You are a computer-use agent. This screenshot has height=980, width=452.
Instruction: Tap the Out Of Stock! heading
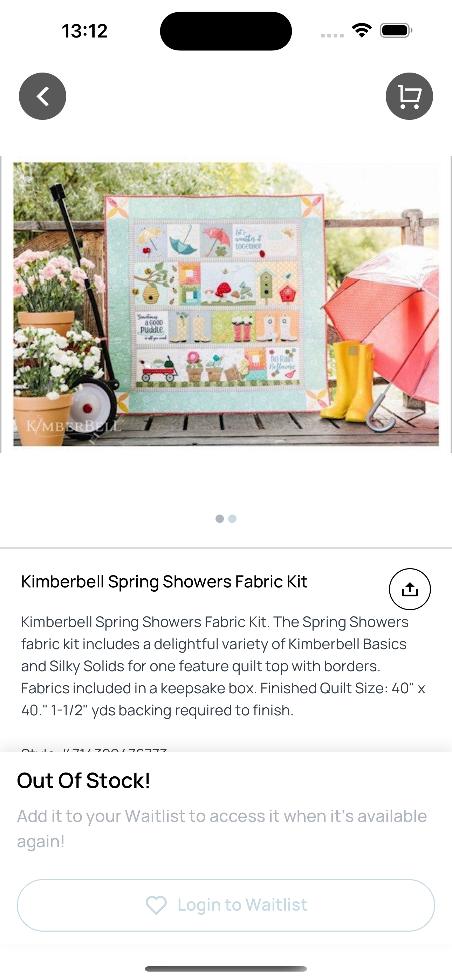point(84,780)
